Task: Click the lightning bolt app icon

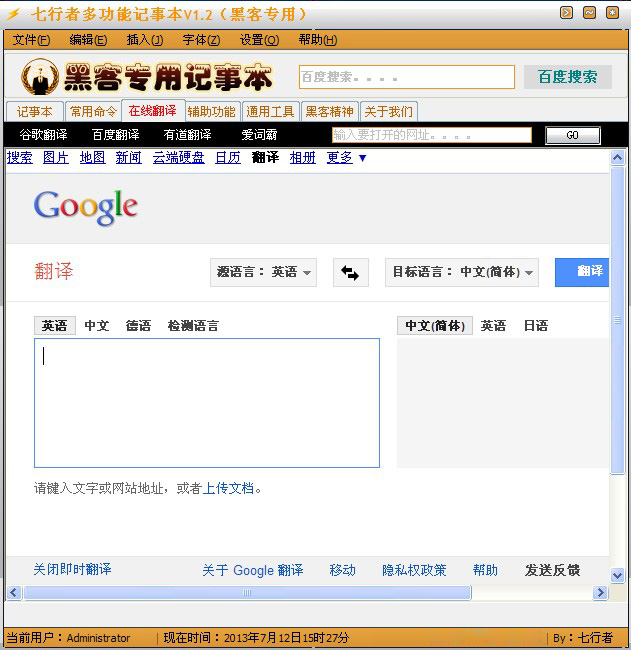Action: point(13,14)
